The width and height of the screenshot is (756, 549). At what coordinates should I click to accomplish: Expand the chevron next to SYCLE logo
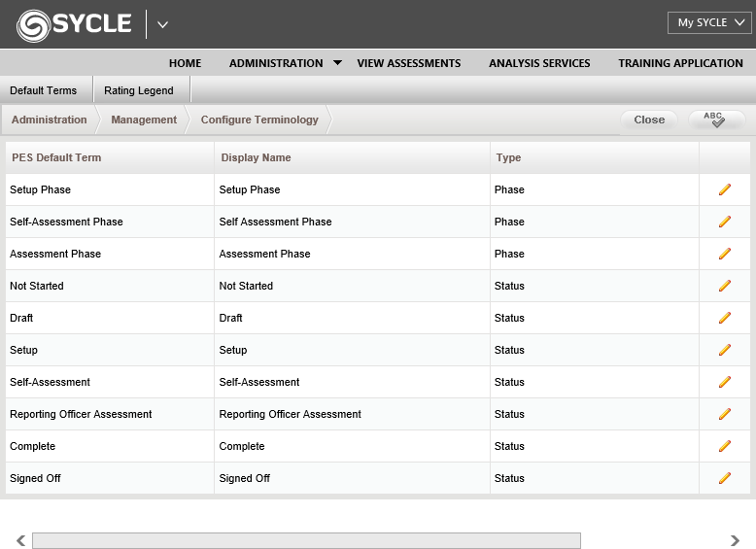tap(162, 24)
